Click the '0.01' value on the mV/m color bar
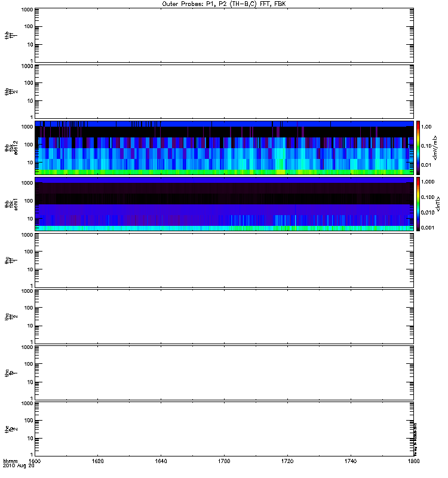The height and width of the screenshot is (478, 448). pos(426,165)
